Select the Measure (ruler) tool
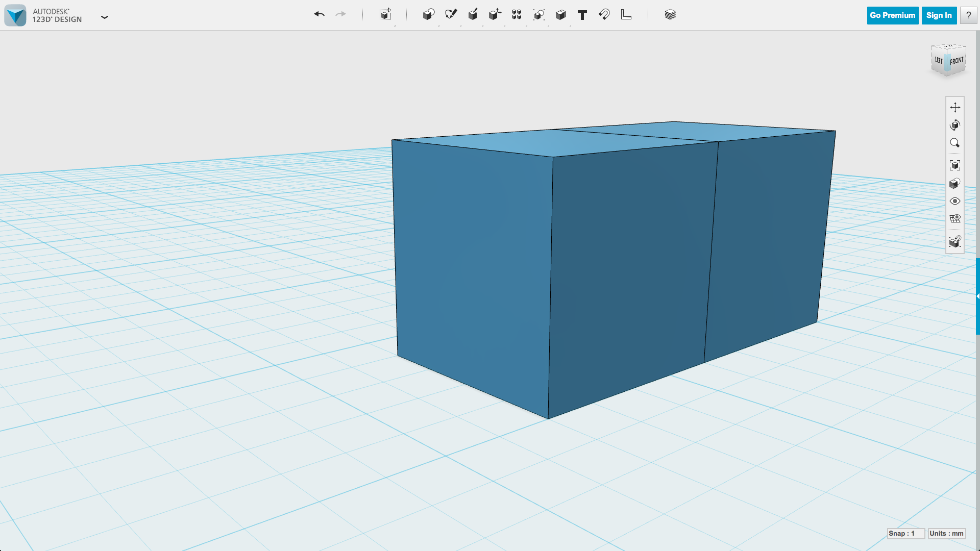980x551 pixels. point(626,15)
